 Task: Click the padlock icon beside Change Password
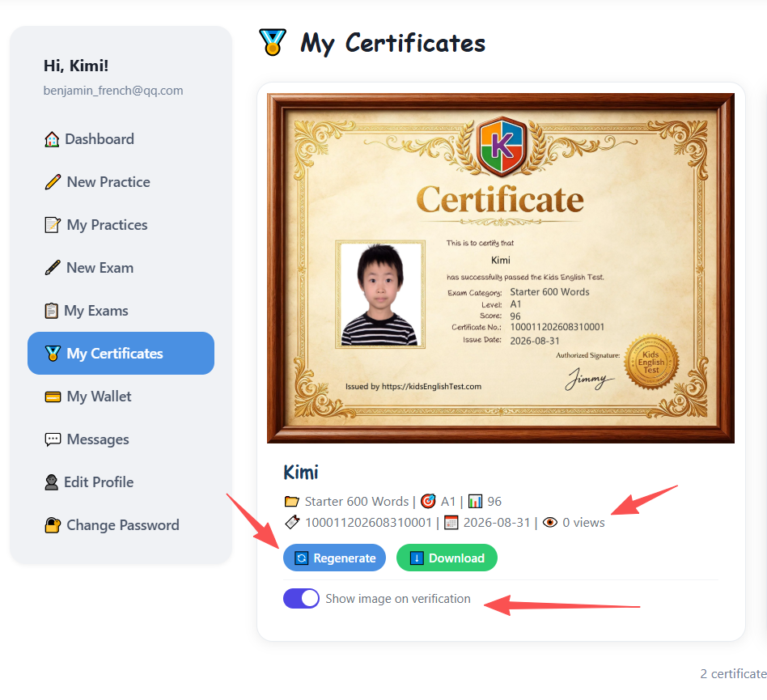[x=53, y=525]
